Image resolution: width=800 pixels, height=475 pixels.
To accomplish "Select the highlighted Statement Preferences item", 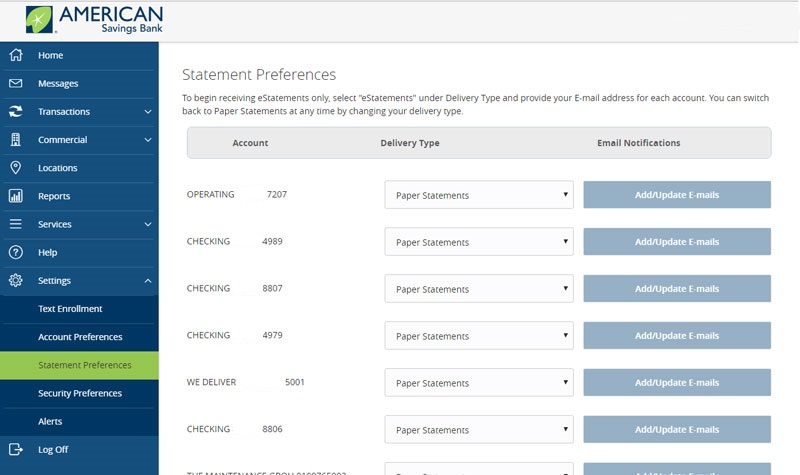I will click(x=79, y=365).
